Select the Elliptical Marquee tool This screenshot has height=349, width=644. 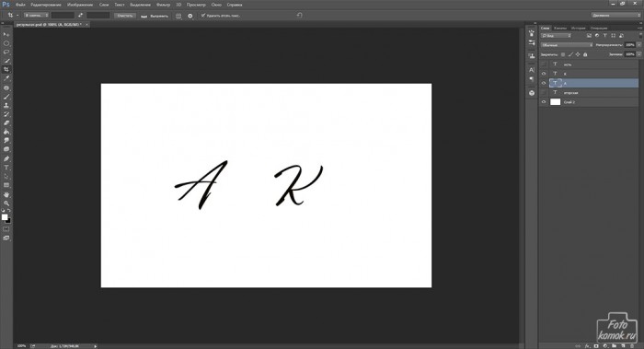pyautogui.click(x=6, y=43)
